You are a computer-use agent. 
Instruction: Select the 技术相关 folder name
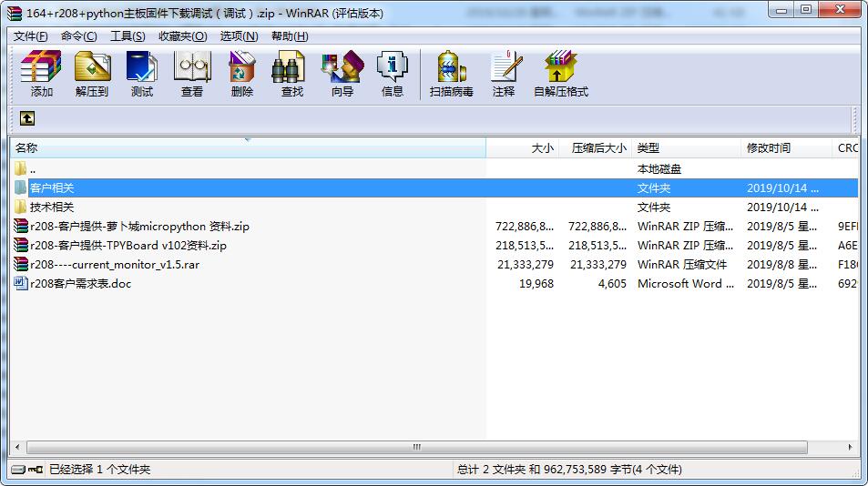coord(52,207)
